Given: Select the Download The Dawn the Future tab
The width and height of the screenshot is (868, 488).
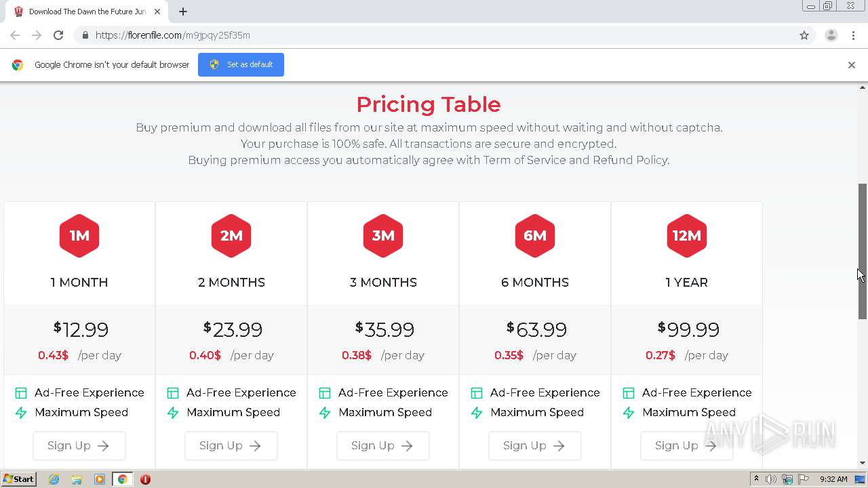Looking at the screenshot, I should (x=85, y=12).
